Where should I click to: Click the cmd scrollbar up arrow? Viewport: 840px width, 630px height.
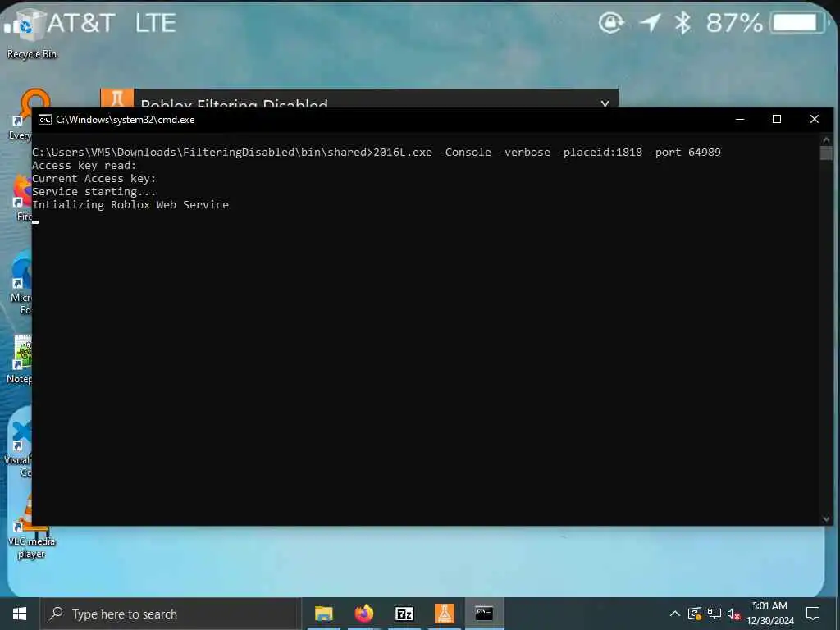(x=826, y=140)
